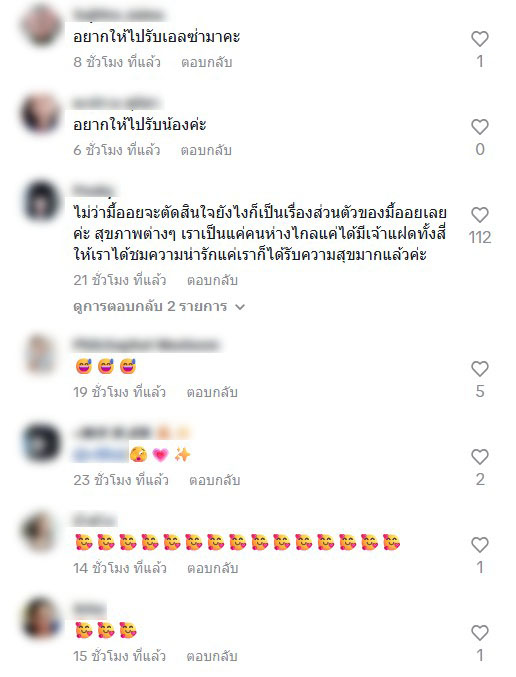Reply to the comment posted 8 hours ago

206,62
